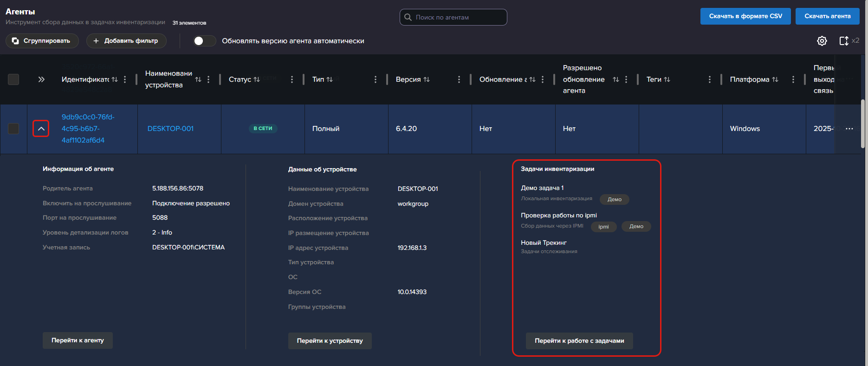The image size is (868, 366).
Task: Open the Сгруппировать grouping dropdown
Action: (x=42, y=41)
